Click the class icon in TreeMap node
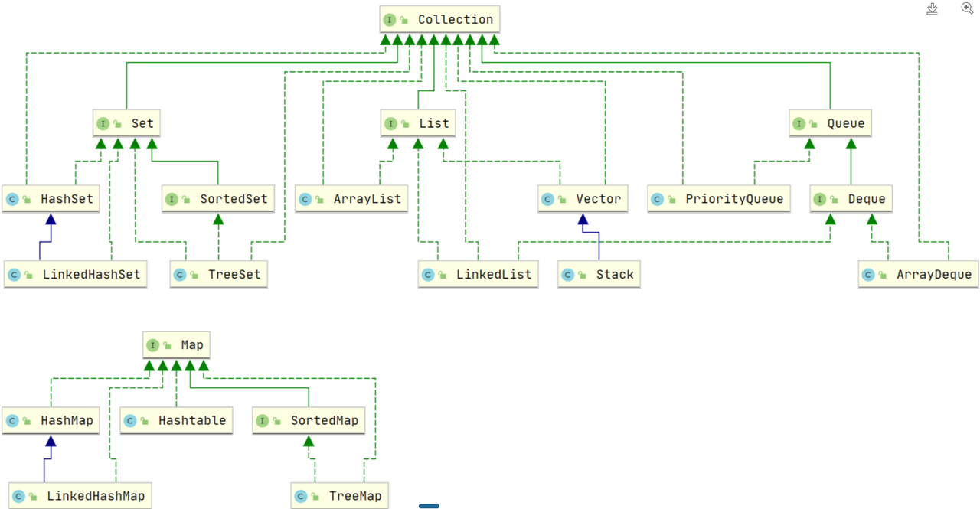 pos(301,497)
